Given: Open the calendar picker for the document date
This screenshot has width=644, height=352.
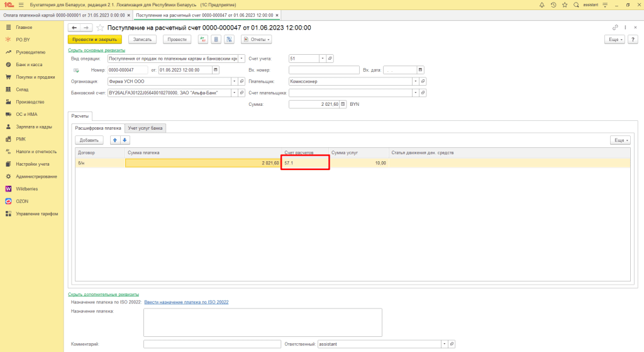Looking at the screenshot, I should tap(216, 70).
